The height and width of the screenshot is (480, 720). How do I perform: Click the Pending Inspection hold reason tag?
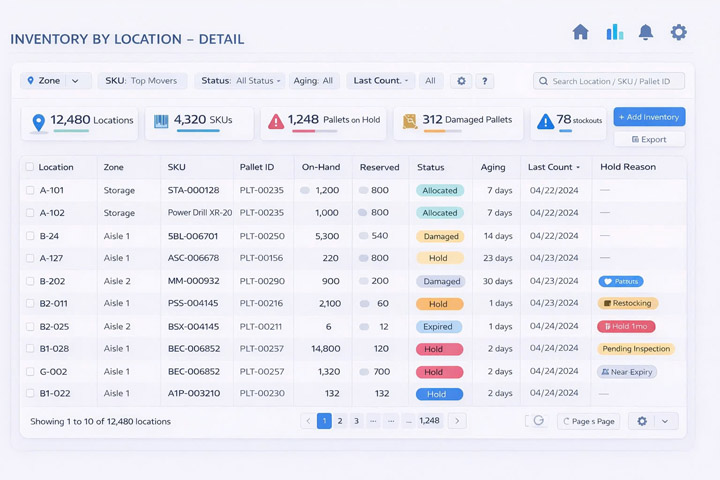coord(636,349)
